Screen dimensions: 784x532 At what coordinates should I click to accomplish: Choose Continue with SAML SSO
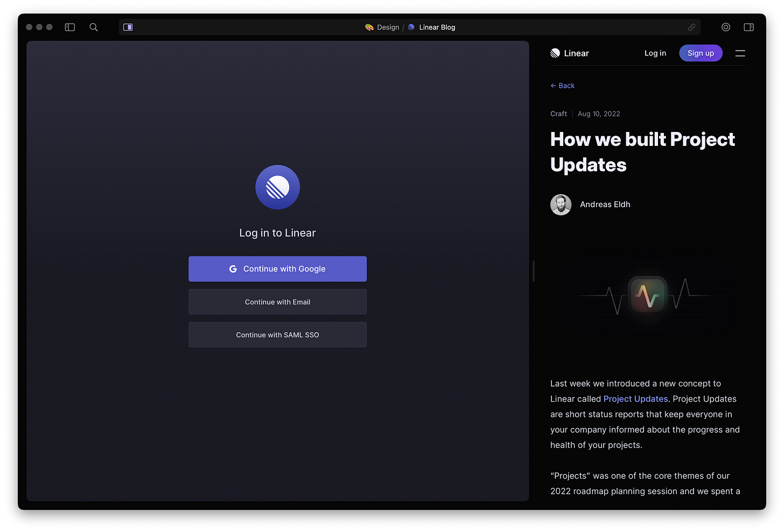(x=278, y=335)
